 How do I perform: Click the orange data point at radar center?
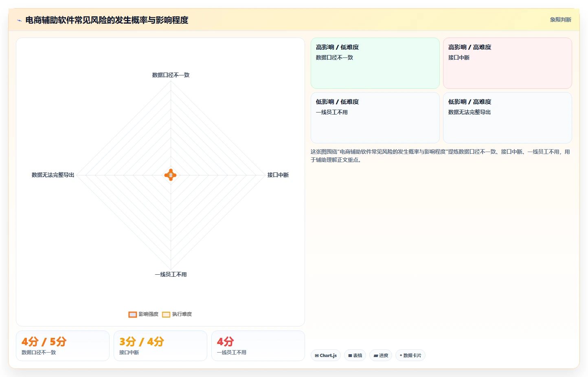(x=171, y=175)
